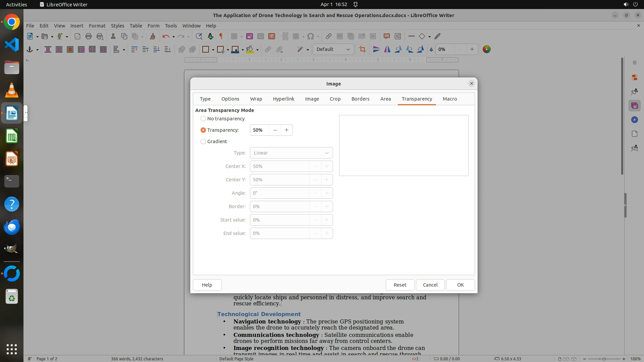Open the Area tab in dialog

point(385,99)
